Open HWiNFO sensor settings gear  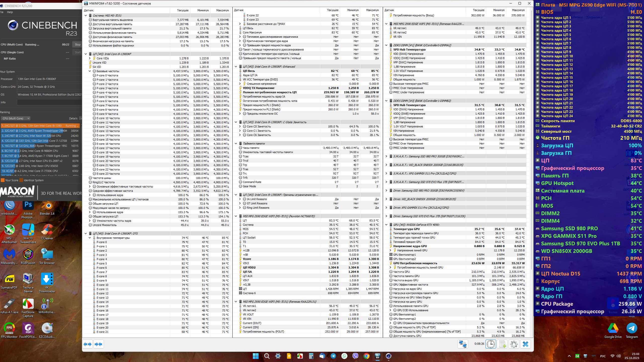point(514,344)
